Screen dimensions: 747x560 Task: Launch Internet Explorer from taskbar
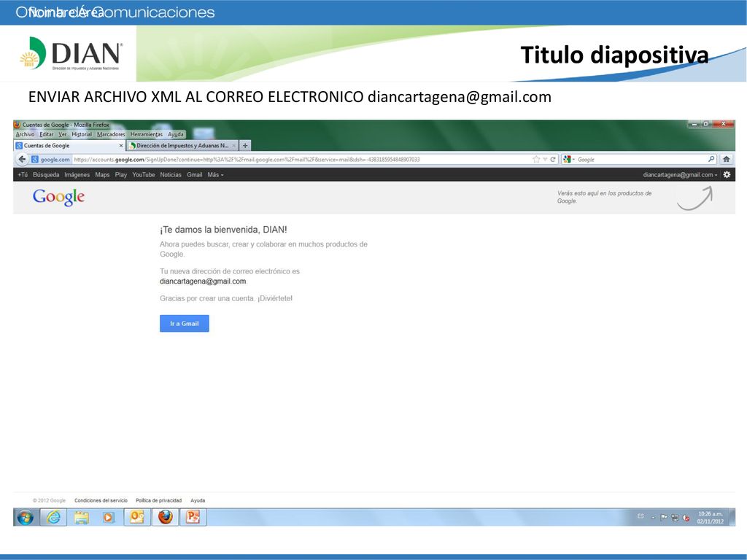pos(53,517)
